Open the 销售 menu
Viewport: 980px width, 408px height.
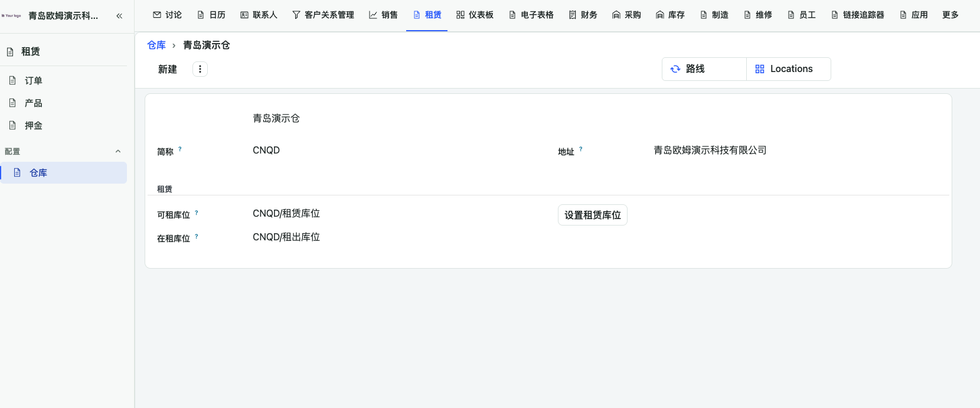click(383, 15)
